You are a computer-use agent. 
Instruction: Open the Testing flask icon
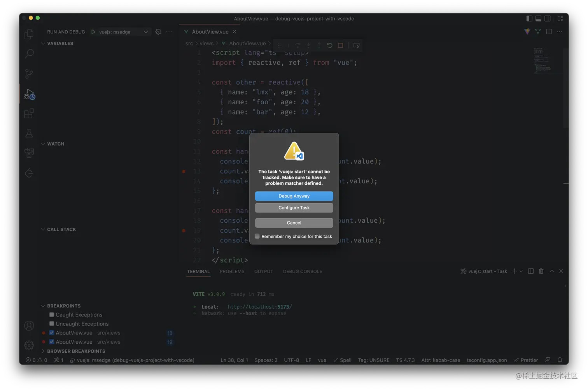29,133
